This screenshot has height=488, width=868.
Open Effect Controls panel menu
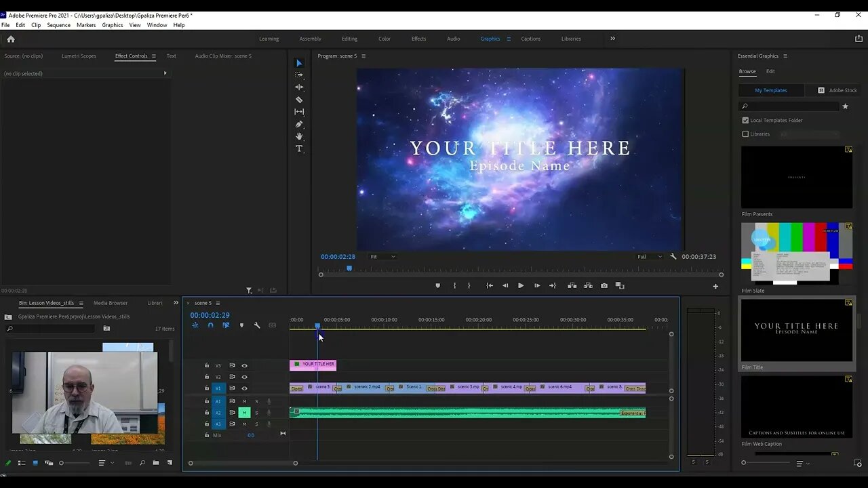tap(153, 56)
